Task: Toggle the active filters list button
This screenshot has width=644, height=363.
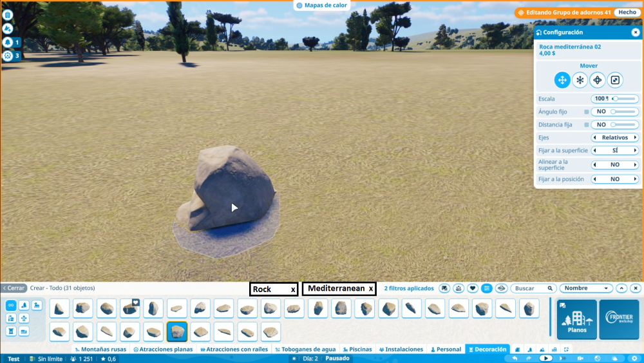Action: pyautogui.click(x=487, y=288)
